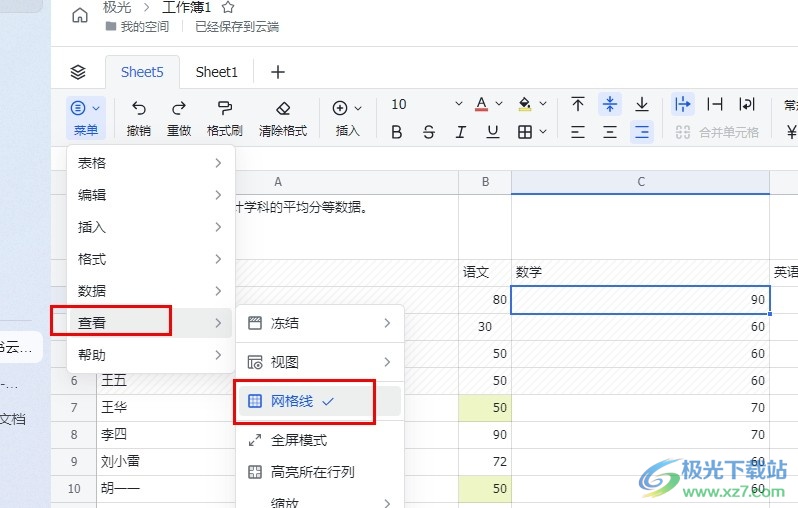Set vertical align to top

pyautogui.click(x=578, y=104)
